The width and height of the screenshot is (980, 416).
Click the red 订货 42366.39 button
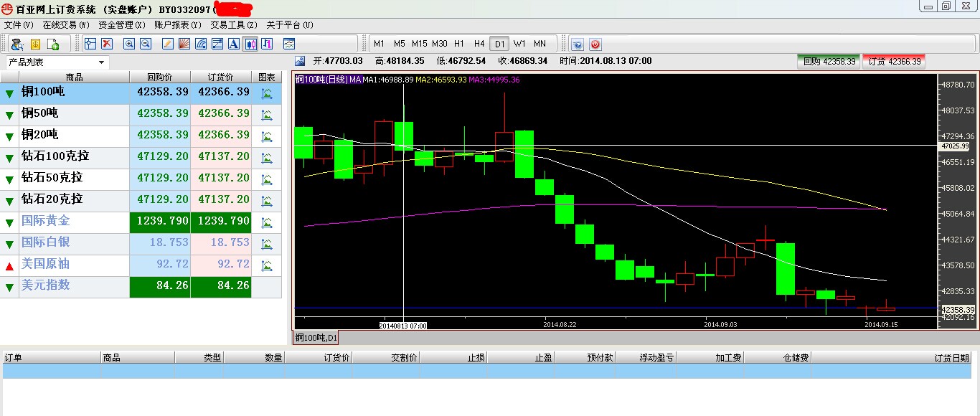pos(894,62)
